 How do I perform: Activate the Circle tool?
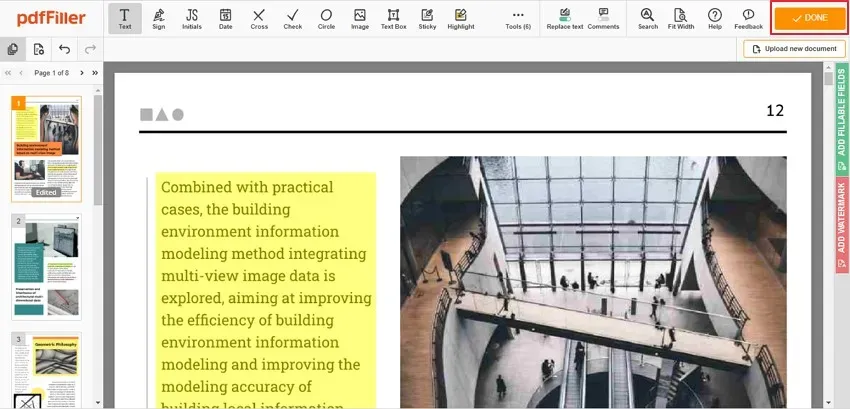(x=326, y=18)
